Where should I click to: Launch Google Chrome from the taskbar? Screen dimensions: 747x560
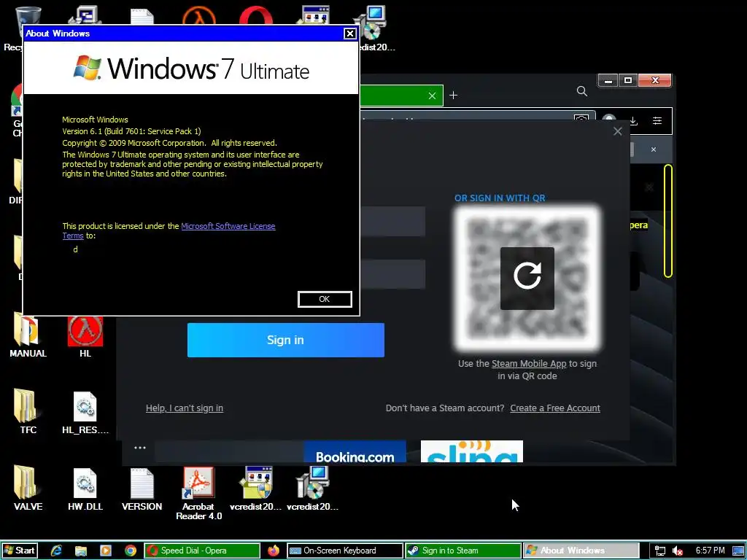(x=130, y=551)
